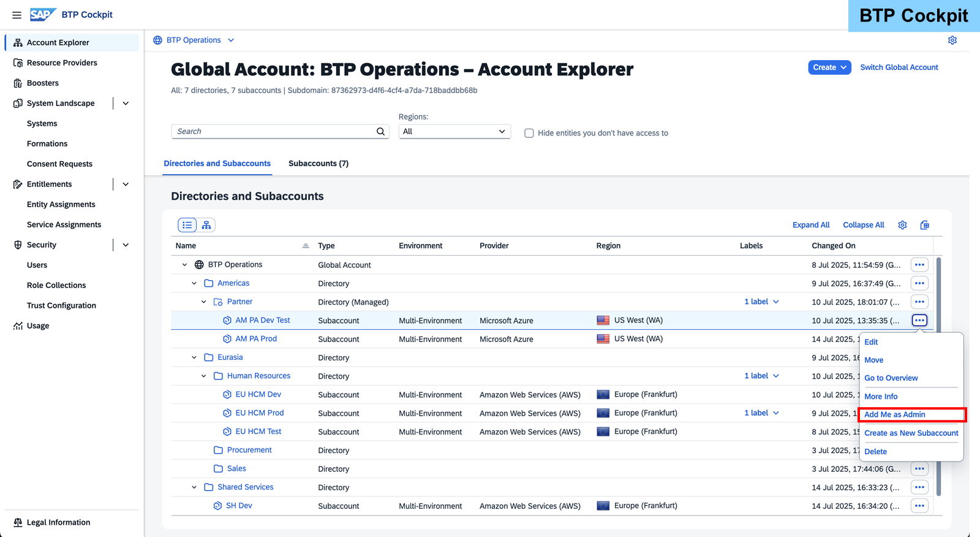Click the top-right settings gear icon
This screenshot has height=537, width=980.
click(952, 40)
